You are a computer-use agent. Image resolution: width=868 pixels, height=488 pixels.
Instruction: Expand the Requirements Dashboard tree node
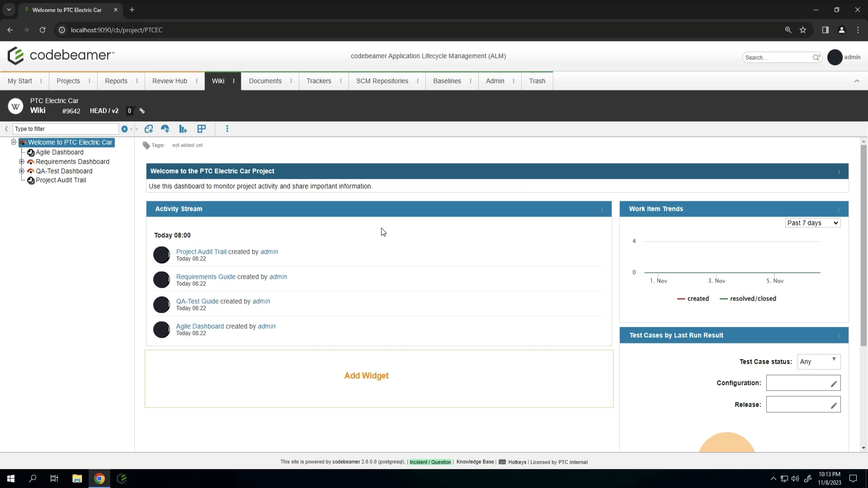[x=22, y=162]
